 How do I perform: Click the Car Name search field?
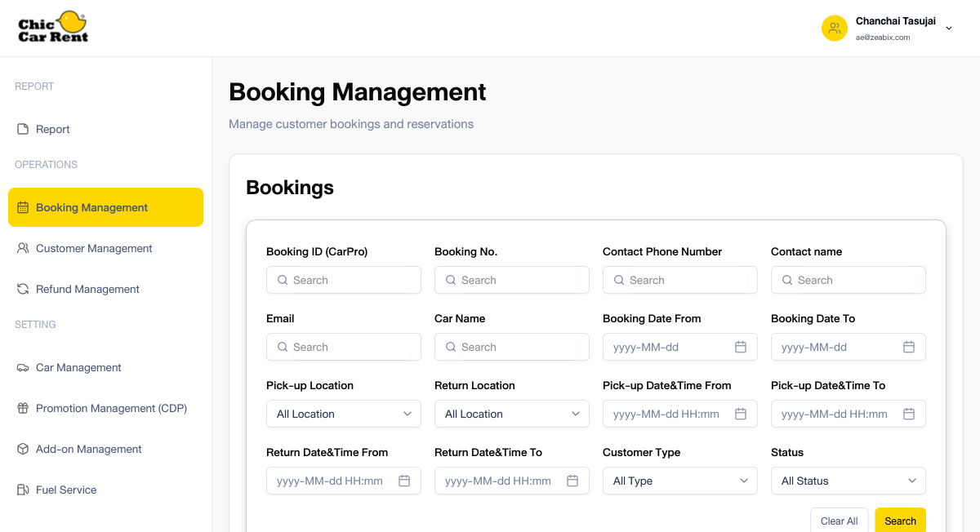[512, 347]
